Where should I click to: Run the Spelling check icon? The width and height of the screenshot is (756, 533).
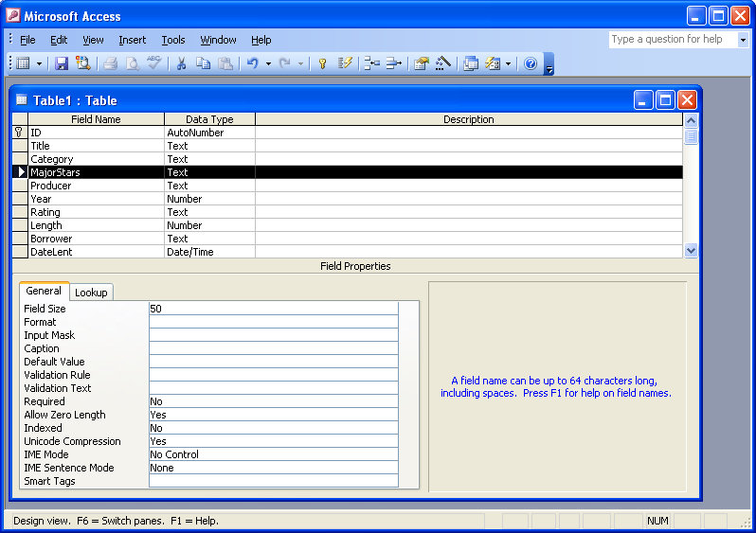pyautogui.click(x=153, y=63)
